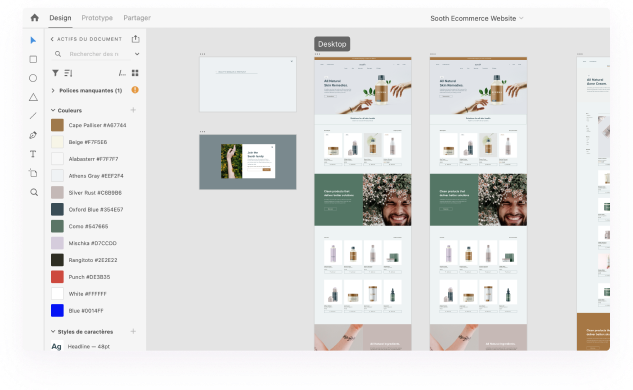Select the Line tool

click(33, 116)
